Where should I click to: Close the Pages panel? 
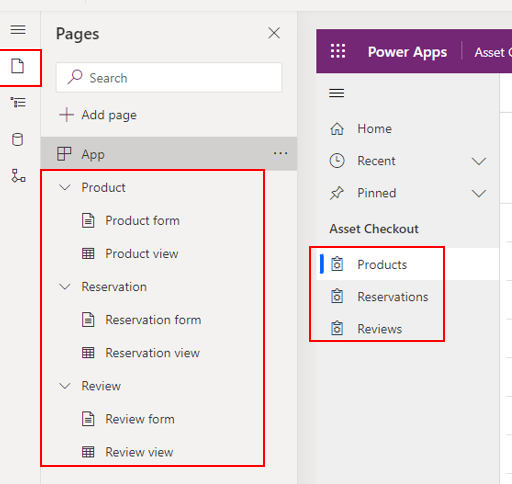click(274, 33)
